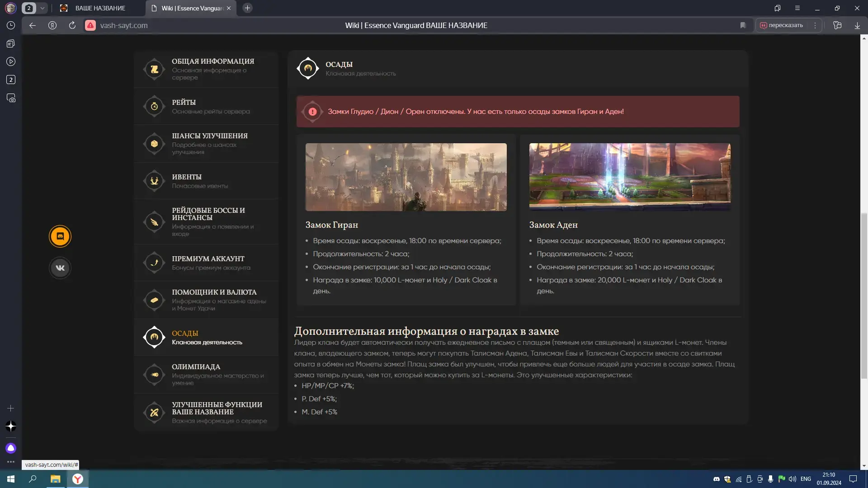Click the Ивенты icon in sidebar
This screenshot has height=488, width=868.
[154, 181]
